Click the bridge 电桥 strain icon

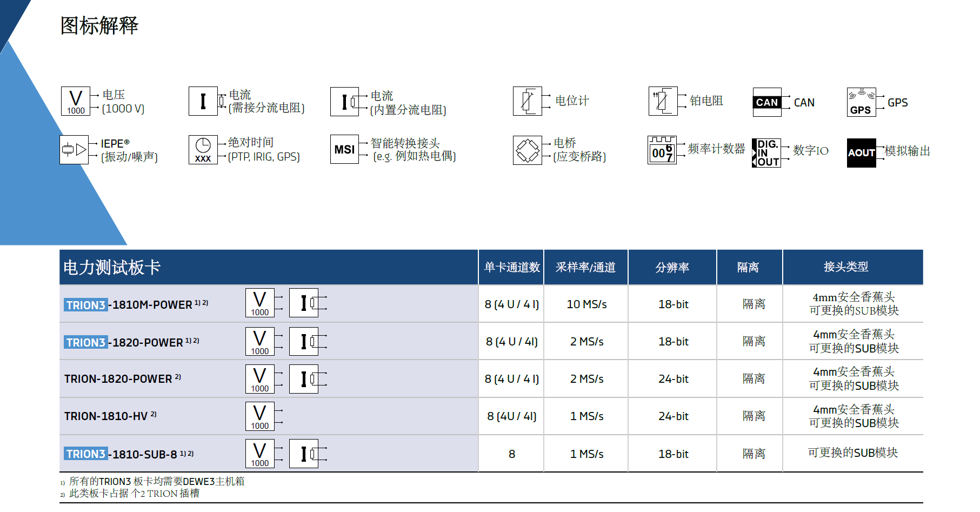tap(527, 150)
